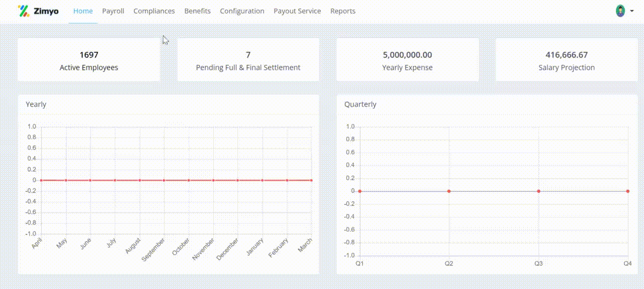The height and width of the screenshot is (289, 644).
Task: Open the Benefits menu
Action: [197, 11]
